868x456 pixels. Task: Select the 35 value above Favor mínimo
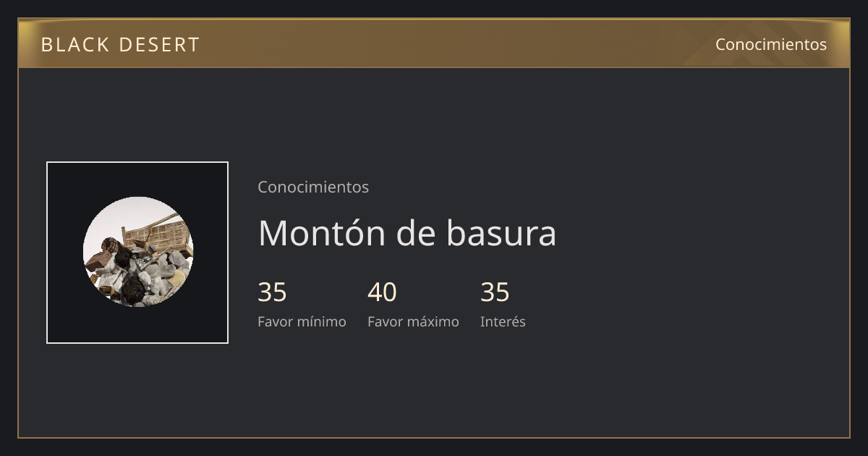[273, 292]
